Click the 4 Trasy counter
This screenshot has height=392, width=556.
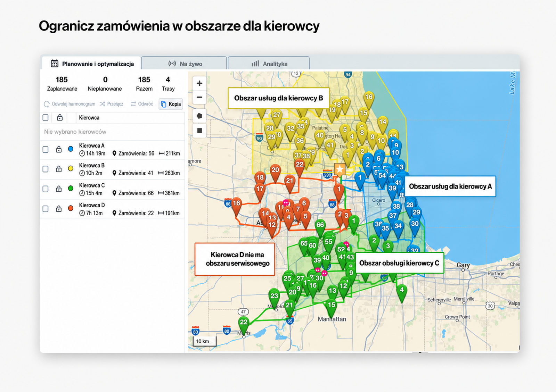tap(168, 84)
